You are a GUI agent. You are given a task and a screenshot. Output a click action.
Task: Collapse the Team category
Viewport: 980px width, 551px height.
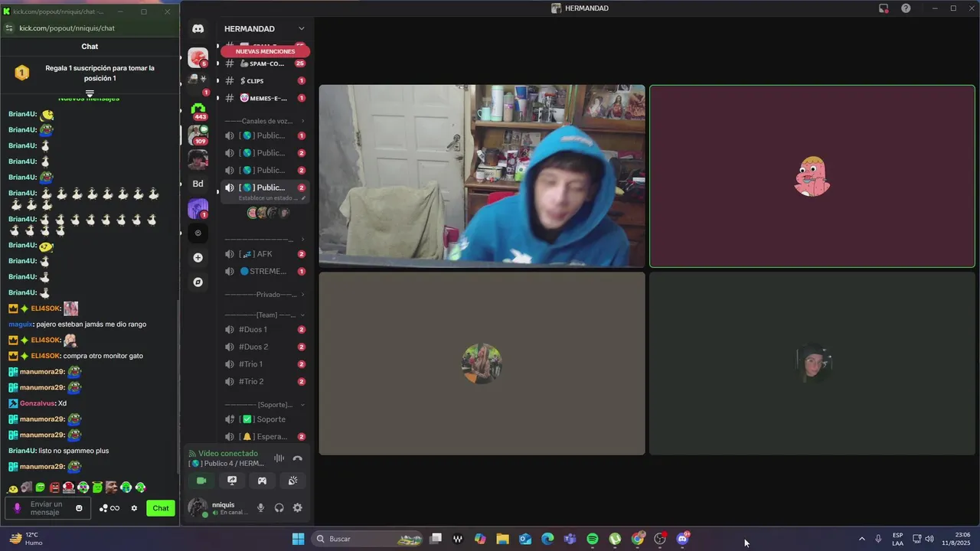point(264,315)
